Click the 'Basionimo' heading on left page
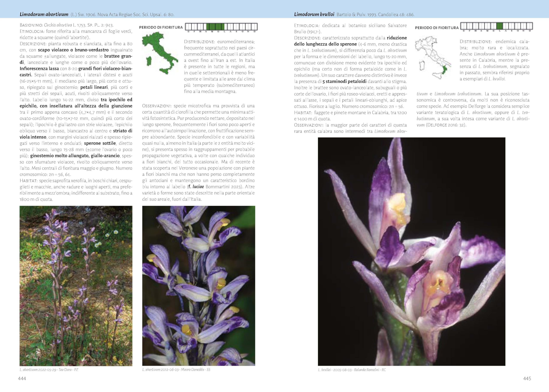This screenshot has height=392, width=549. tap(31, 25)
